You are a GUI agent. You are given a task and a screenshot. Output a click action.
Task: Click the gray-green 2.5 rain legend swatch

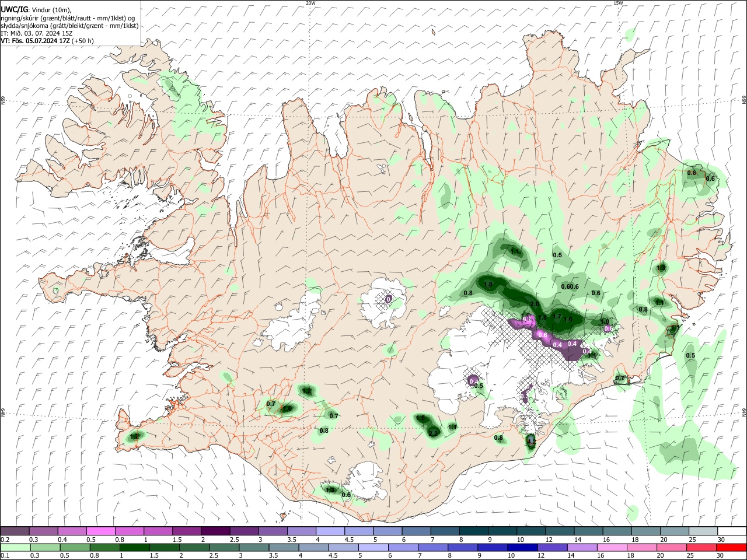click(225, 547)
